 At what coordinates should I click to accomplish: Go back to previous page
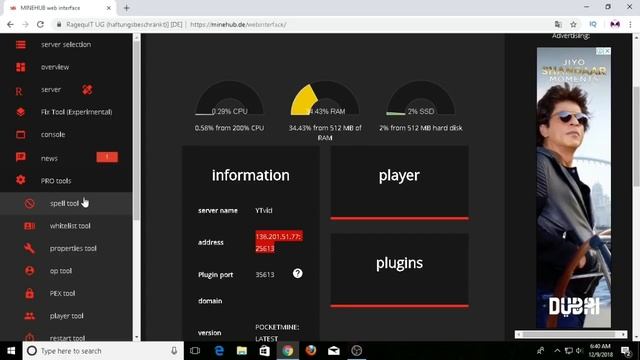point(10,24)
